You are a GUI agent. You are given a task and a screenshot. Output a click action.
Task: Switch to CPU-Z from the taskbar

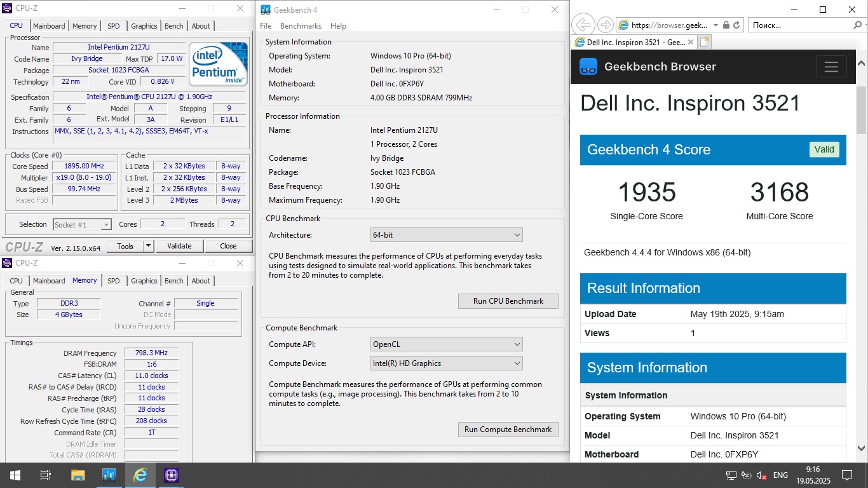(171, 475)
